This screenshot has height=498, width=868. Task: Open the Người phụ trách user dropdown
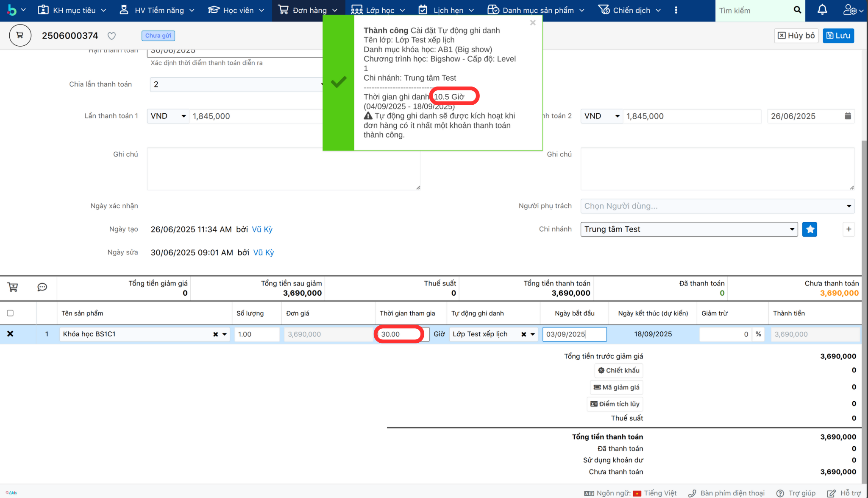click(717, 206)
